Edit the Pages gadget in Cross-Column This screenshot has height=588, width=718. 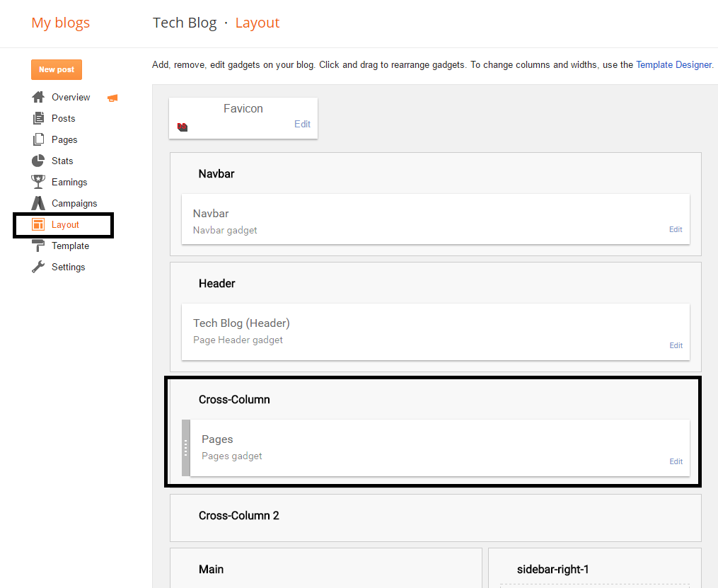coord(676,461)
